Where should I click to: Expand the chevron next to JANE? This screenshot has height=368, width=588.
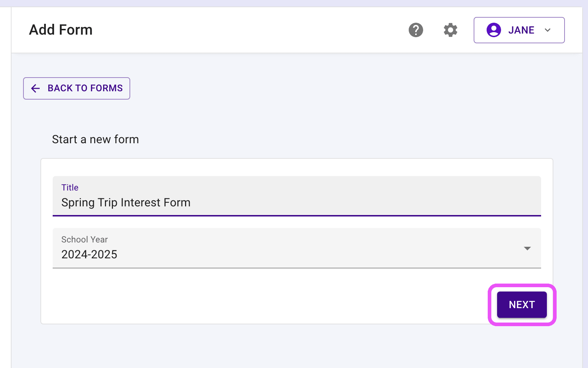point(548,30)
